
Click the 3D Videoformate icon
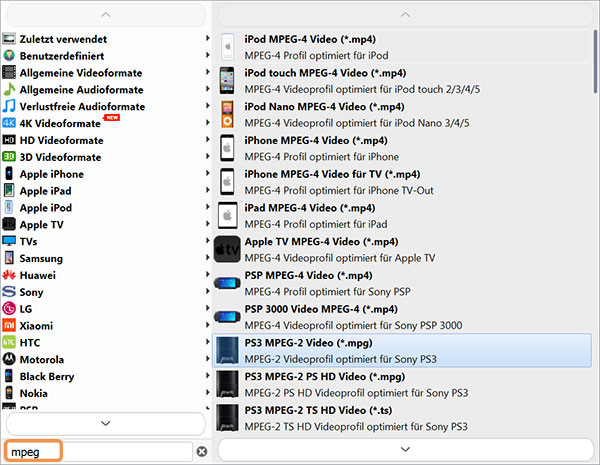[x=9, y=157]
